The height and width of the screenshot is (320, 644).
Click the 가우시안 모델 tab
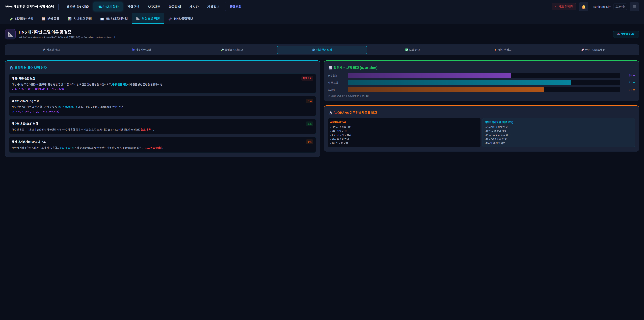pyautogui.click(x=142, y=50)
